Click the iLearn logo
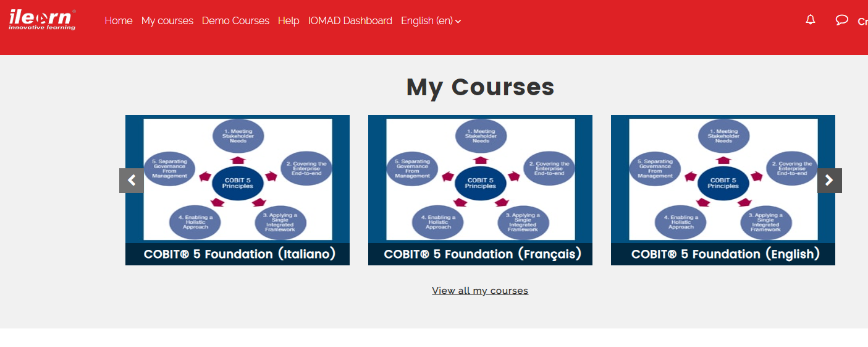The width and height of the screenshot is (868, 347). coord(43,19)
